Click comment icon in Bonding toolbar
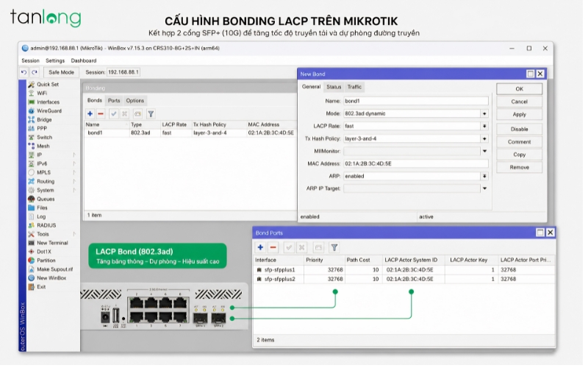The width and height of the screenshot is (588, 368). (139, 115)
